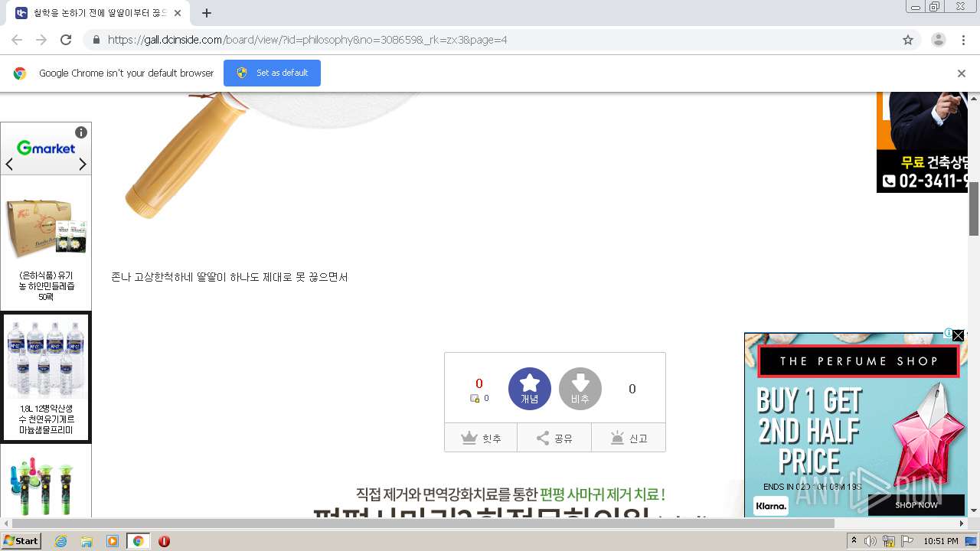Click the Perfume Shop SHOP NOW button
Viewport: 980px width, 551px height.
tap(916, 505)
